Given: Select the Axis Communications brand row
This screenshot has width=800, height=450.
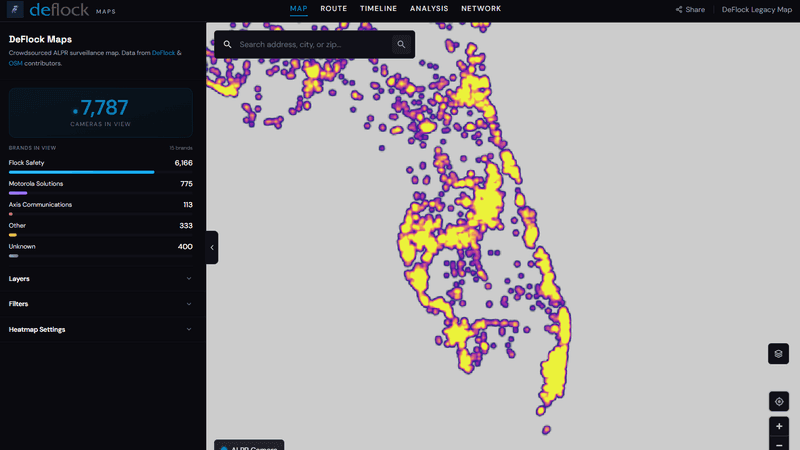Looking at the screenshot, I should click(101, 208).
